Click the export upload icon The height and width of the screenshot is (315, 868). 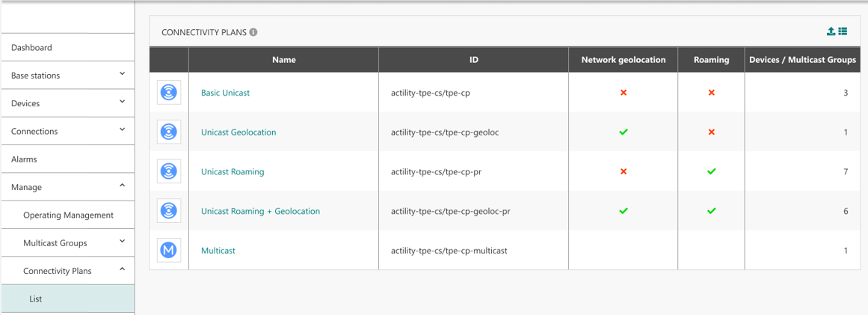point(831,31)
